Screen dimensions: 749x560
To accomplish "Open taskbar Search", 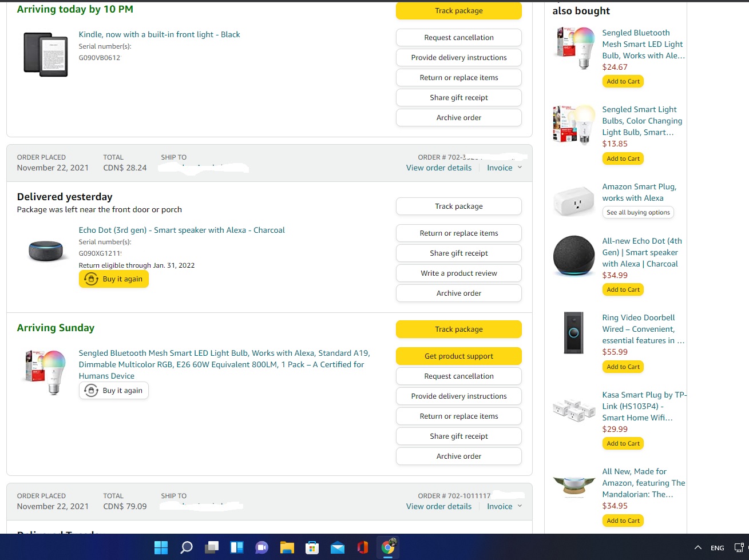I will click(x=187, y=547).
